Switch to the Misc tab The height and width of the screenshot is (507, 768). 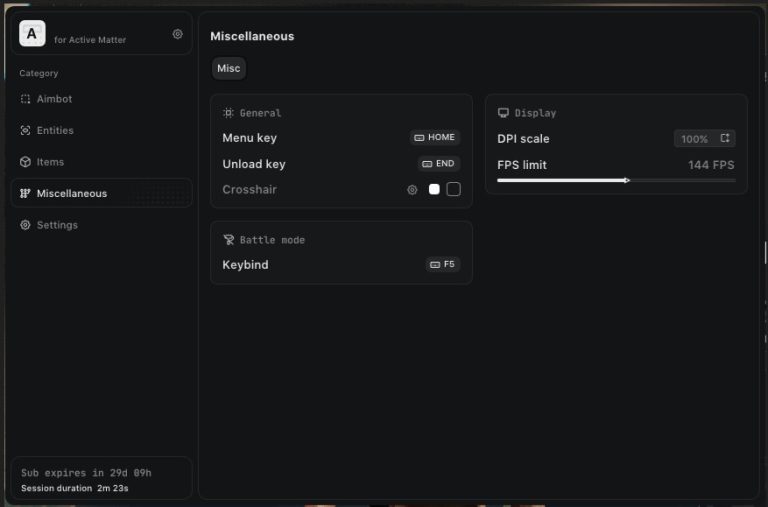click(229, 68)
